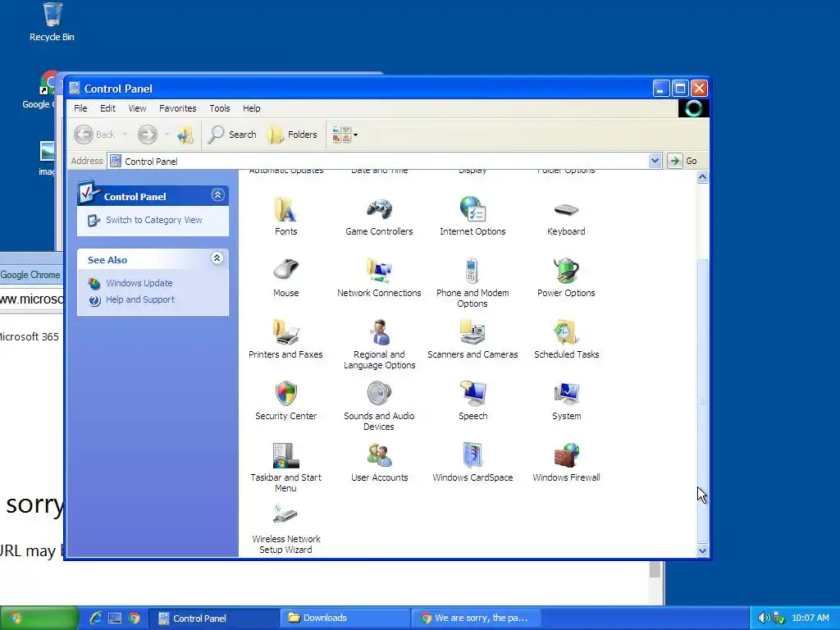Open the Mouse settings icon

click(x=285, y=278)
